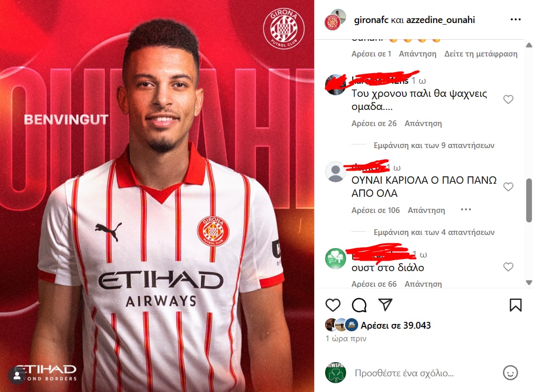Like the comment 'ΟΥΝΑΙ ΚΑΡΙΟΛΑ Ο ΠΑΟ'
This screenshot has height=392, width=533.
click(508, 187)
